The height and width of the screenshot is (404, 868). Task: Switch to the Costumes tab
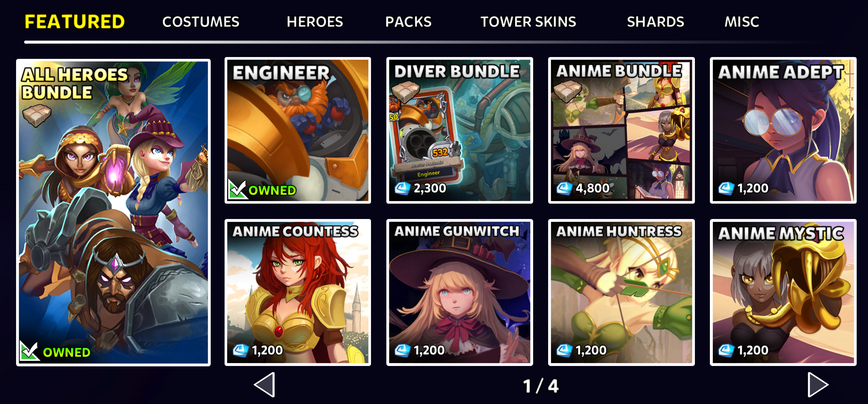coord(201,22)
